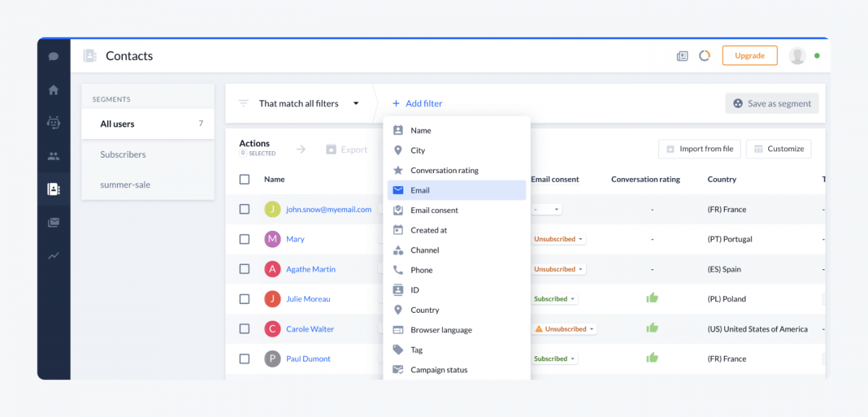Screen dimensions: 868x417
Task: Choose the Tag filter option
Action: (x=456, y=350)
